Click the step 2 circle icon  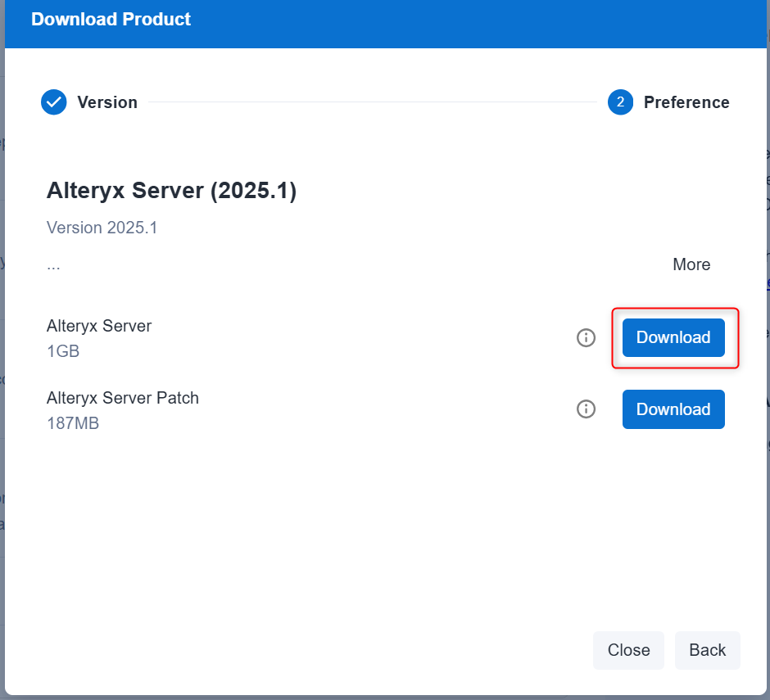[x=620, y=102]
